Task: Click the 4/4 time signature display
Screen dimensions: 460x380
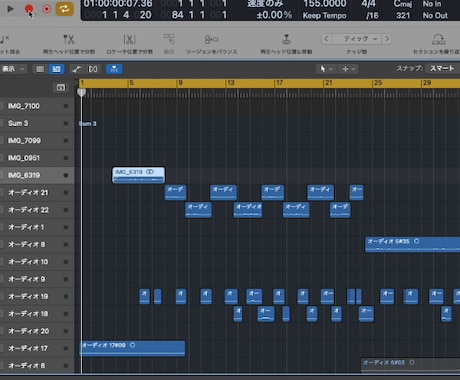Action: (x=368, y=4)
